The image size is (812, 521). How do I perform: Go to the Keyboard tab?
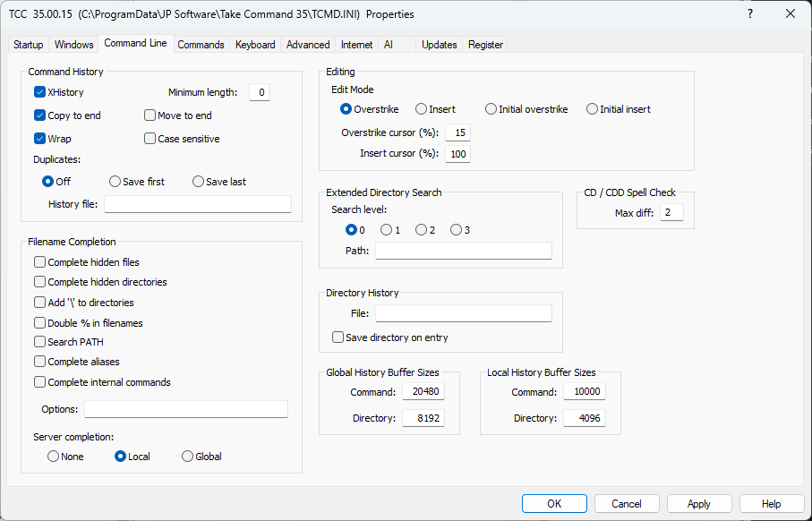[255, 45]
